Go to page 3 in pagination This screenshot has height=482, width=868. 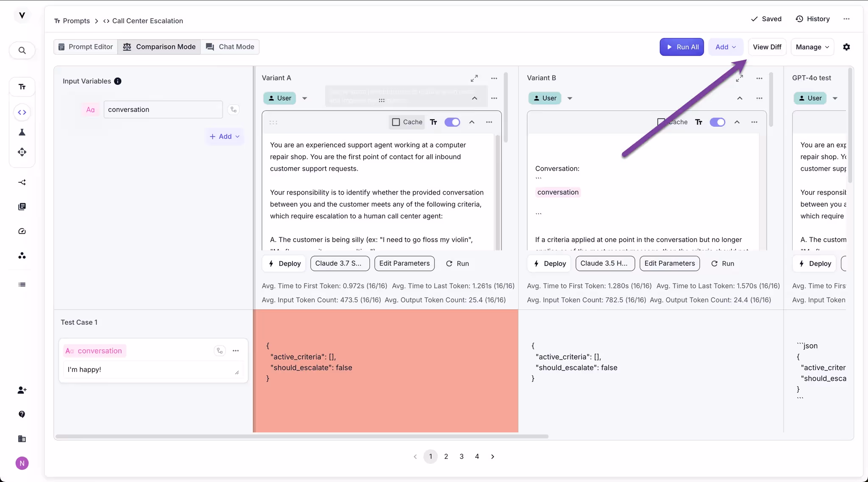point(461,457)
